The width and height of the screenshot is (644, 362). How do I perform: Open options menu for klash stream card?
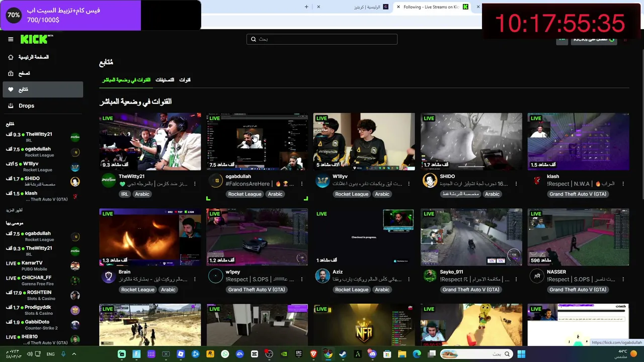pos(623,184)
